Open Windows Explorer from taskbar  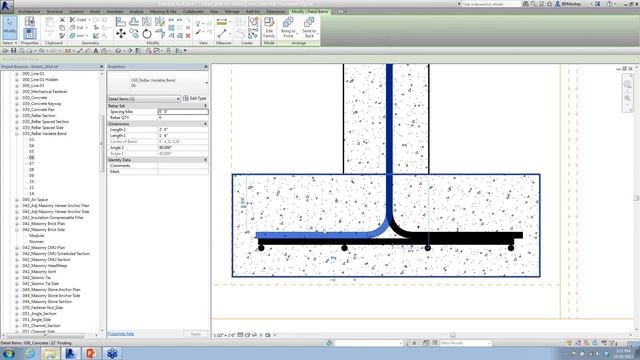tap(50, 353)
